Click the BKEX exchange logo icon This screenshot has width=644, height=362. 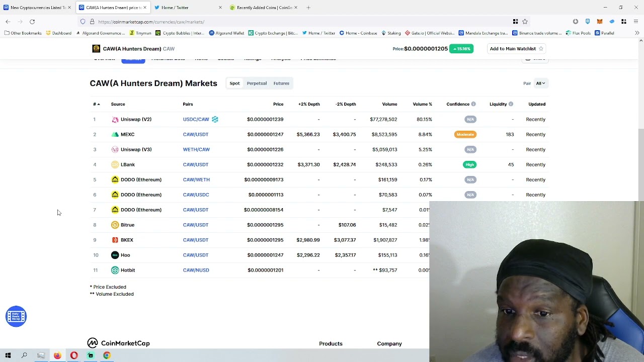coord(115,240)
